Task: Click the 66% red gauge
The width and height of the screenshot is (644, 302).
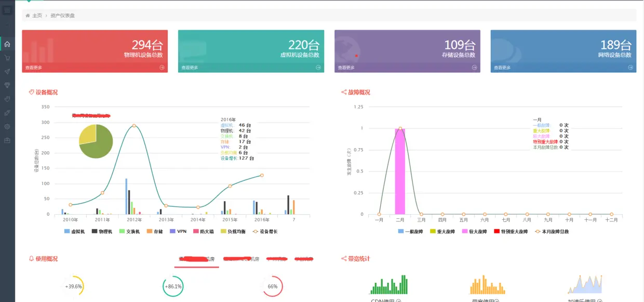Action: 272,286
